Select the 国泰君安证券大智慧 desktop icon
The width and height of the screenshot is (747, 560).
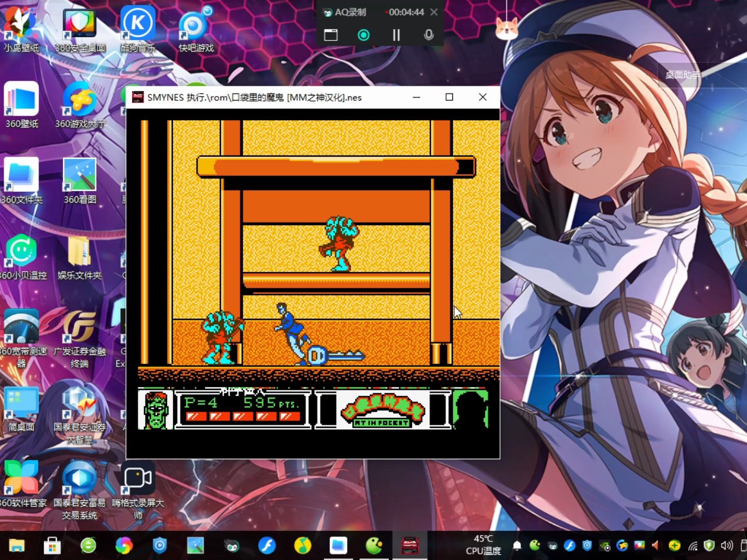pos(80,415)
